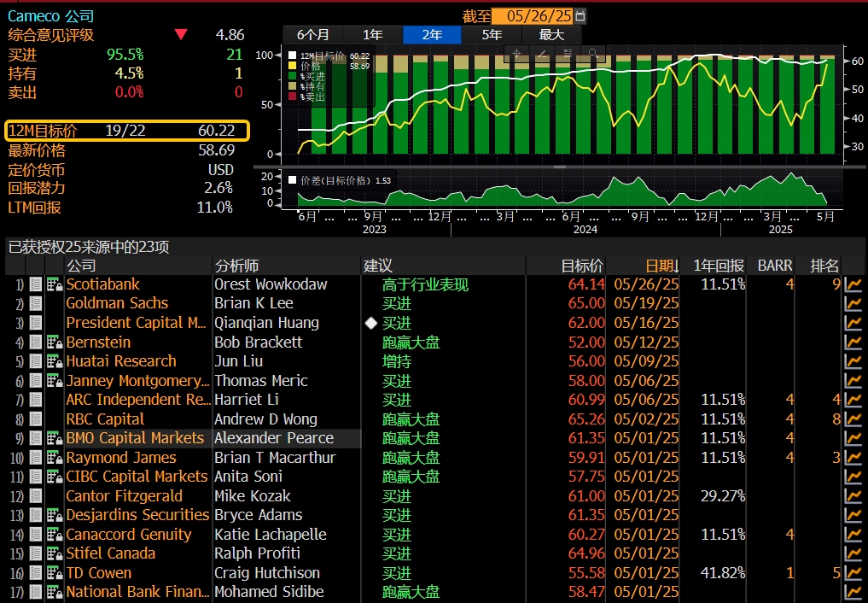Viewport: 868px width, 603px height.
Task: Open the document icon for Goldman Sachs
Action: [36, 303]
